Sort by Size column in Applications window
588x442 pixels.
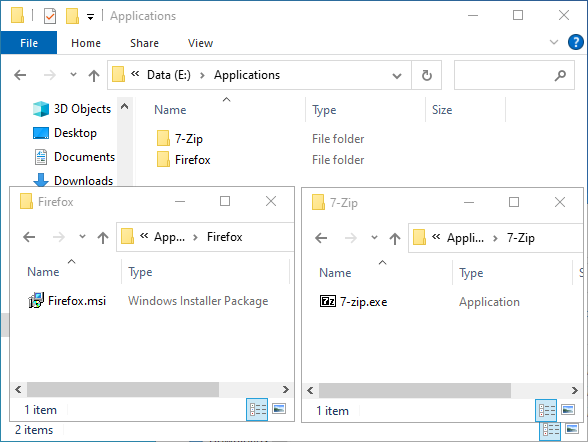click(x=442, y=110)
